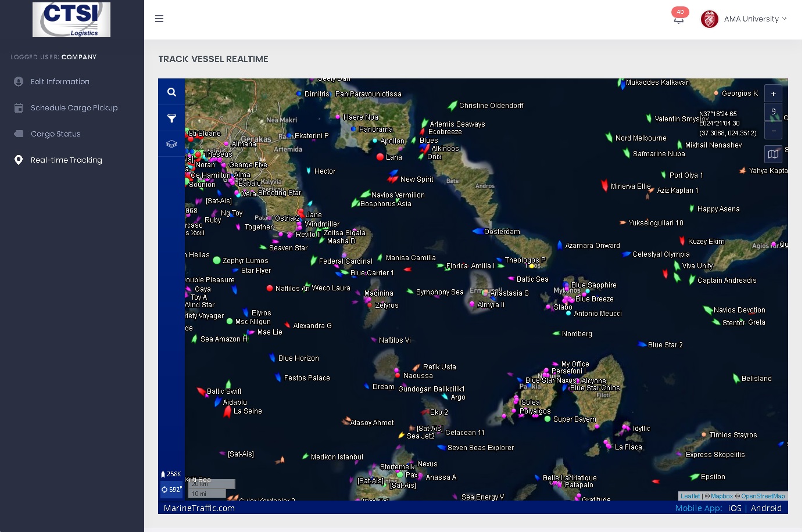The width and height of the screenshot is (805, 532).
Task: Open the map layers panel
Action: (x=171, y=144)
